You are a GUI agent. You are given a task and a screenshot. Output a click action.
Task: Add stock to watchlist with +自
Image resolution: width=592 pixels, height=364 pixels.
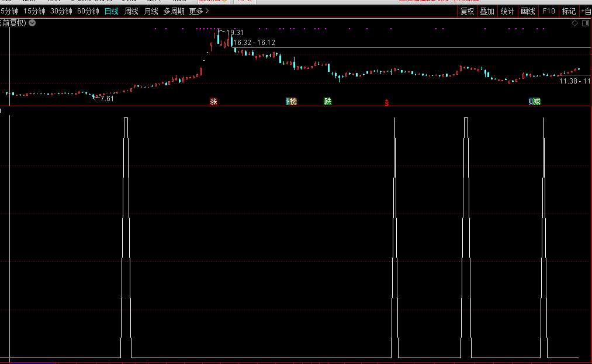pos(586,11)
